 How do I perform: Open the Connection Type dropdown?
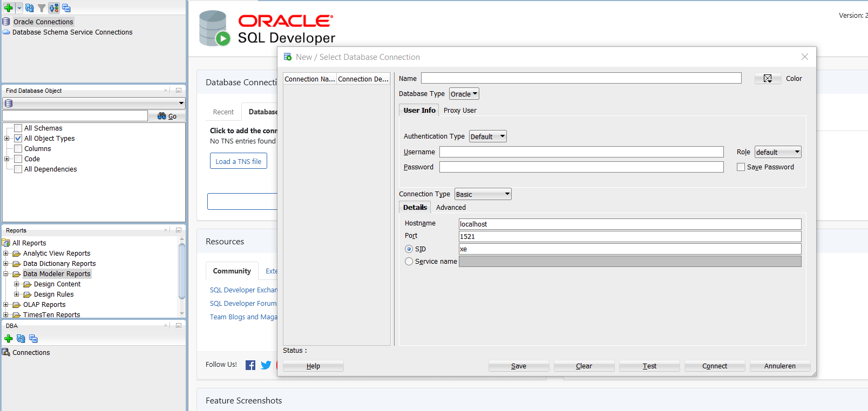click(x=483, y=194)
